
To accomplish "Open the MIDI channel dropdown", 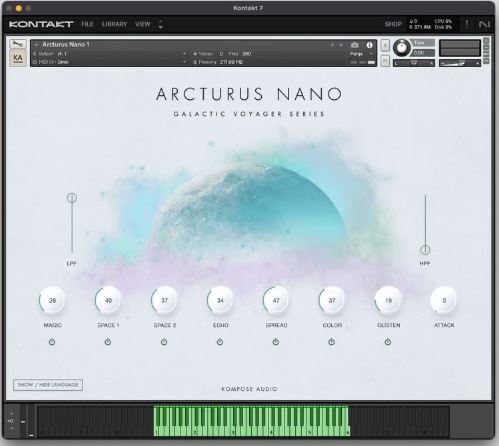I will point(184,62).
